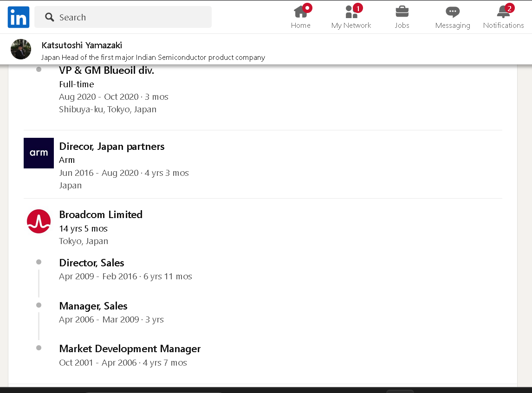Select the Director, Sales position title
This screenshot has width=532, height=393.
[x=91, y=263]
